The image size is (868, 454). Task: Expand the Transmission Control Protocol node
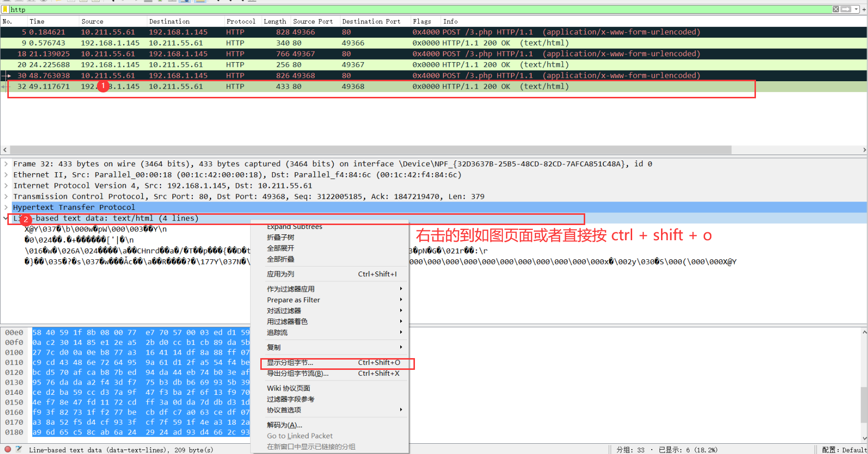6,196
